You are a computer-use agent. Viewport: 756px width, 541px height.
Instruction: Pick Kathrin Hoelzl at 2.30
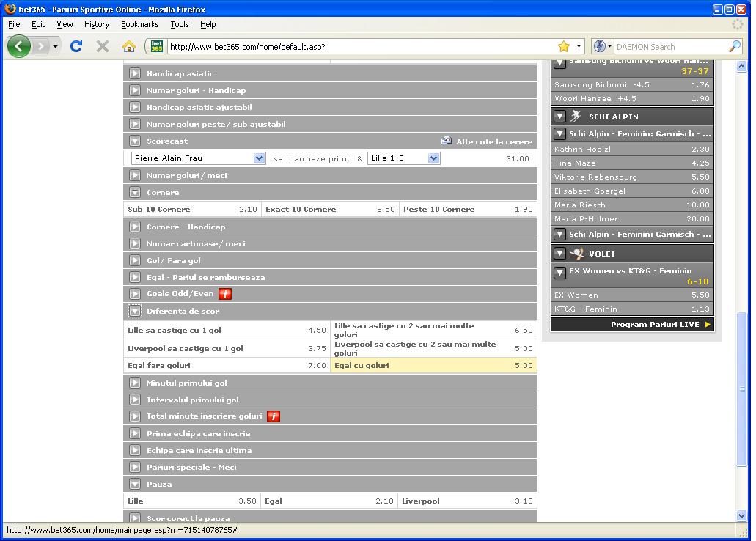pos(632,149)
